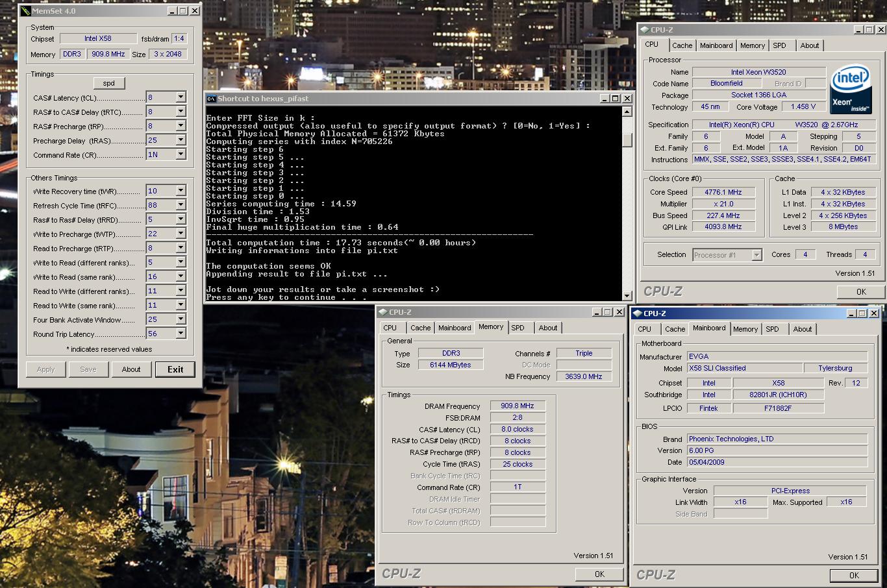Viewport: 887px width, 588px height.
Task: Click the "Total computation time" console line
Action: coord(341,243)
